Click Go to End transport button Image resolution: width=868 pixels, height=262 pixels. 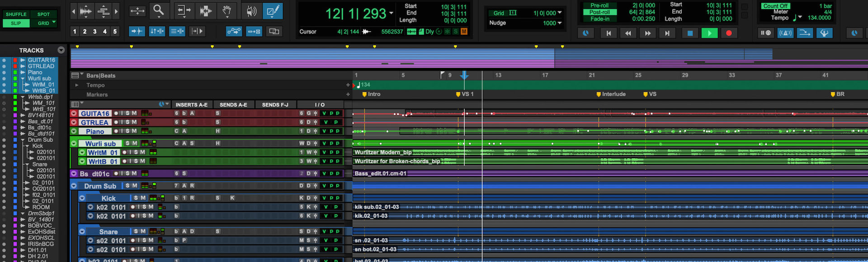[667, 33]
